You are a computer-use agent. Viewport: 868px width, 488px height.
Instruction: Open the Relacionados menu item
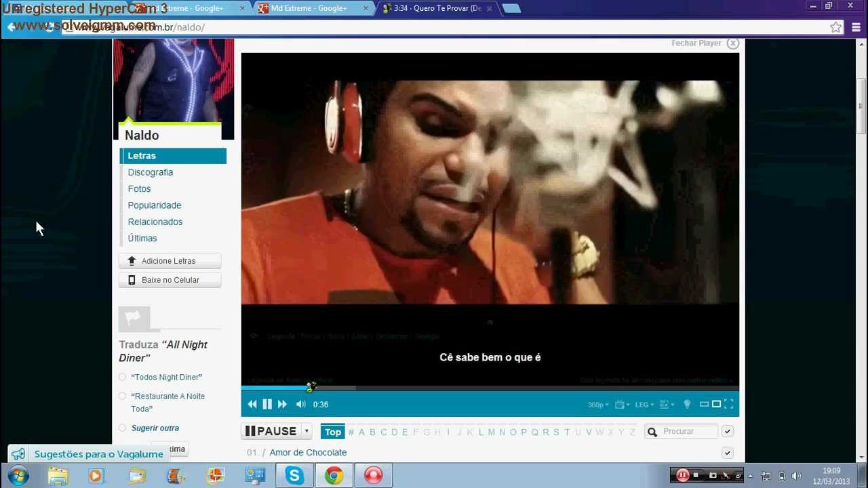point(155,222)
